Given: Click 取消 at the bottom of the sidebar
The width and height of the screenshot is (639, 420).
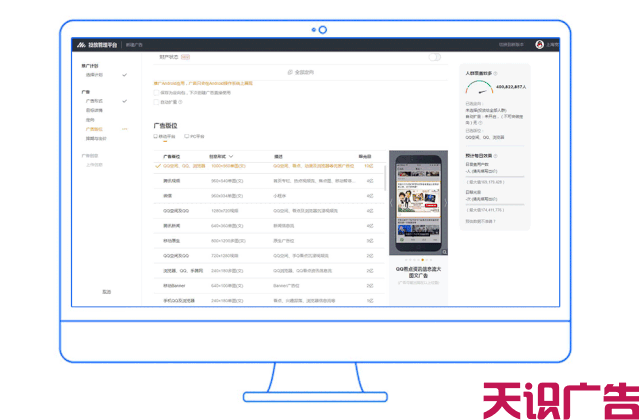Looking at the screenshot, I should [x=106, y=292].
